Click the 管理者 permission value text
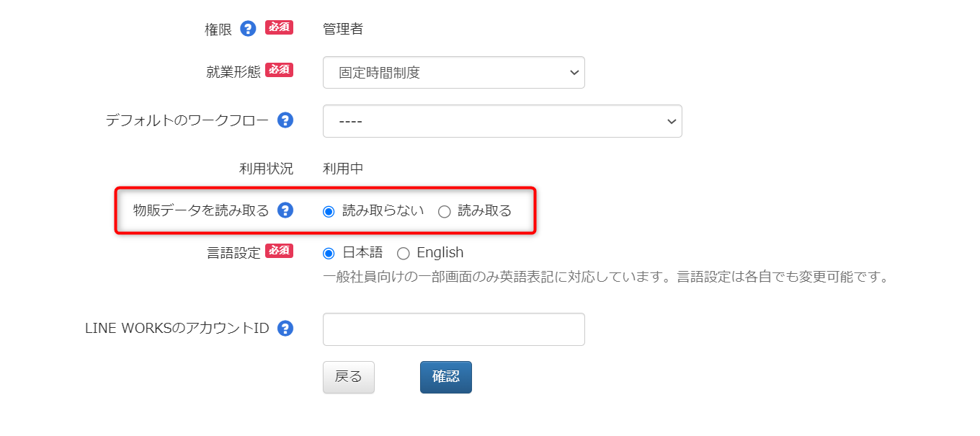This screenshot has width=980, height=436. [343, 30]
